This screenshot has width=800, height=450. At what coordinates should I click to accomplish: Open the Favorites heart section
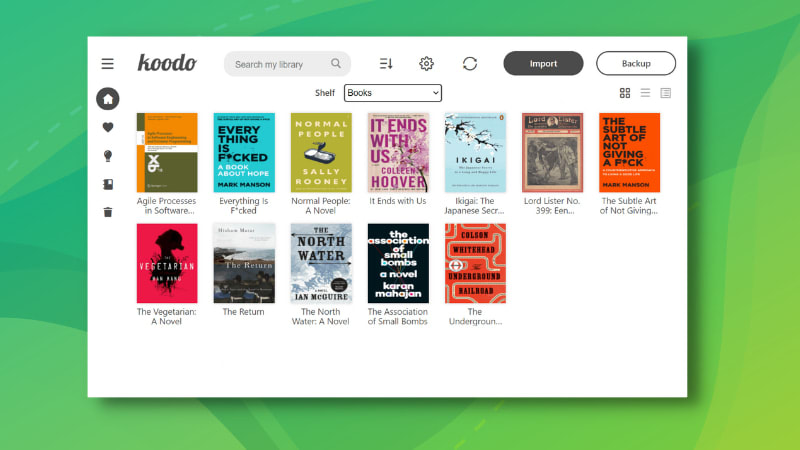(x=108, y=127)
